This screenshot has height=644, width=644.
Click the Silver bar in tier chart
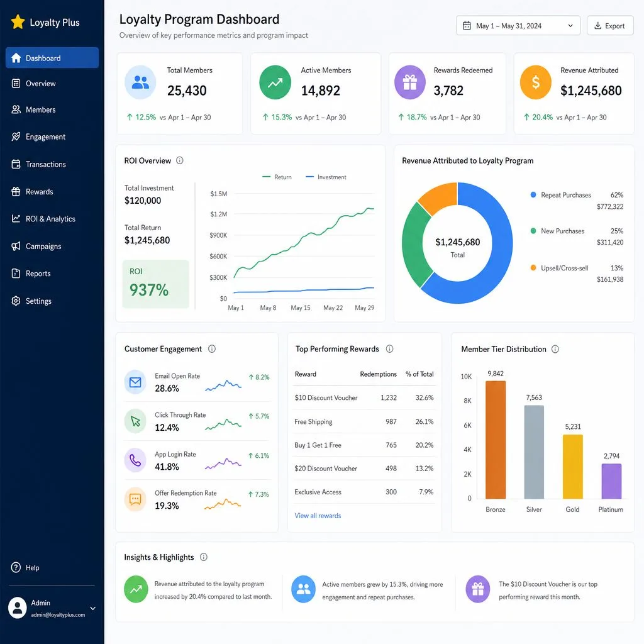point(534,452)
